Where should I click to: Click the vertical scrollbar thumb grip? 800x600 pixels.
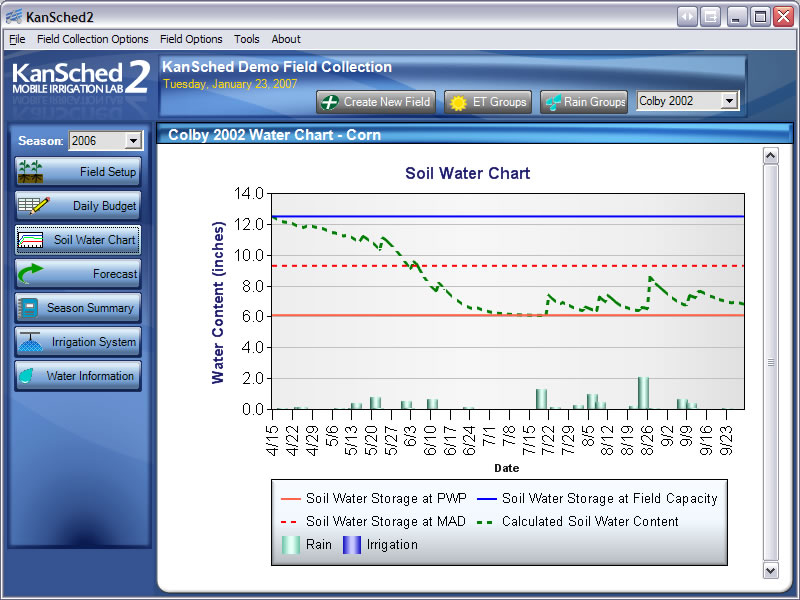(x=770, y=362)
